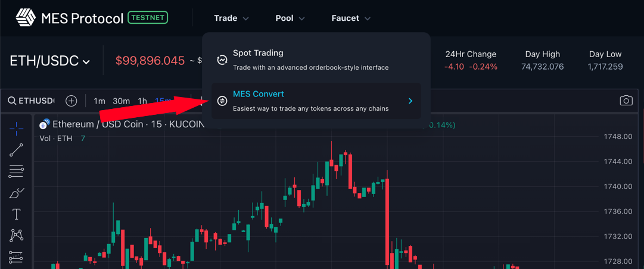Screen dimensions: 644x269
Task: Add a symbol to compare with plus icon
Action: (71, 101)
